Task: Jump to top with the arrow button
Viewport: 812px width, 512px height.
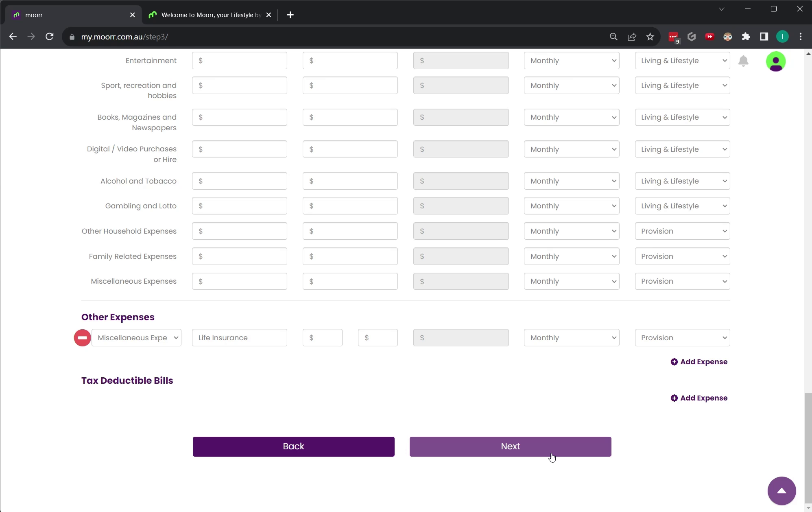Action: pyautogui.click(x=781, y=491)
